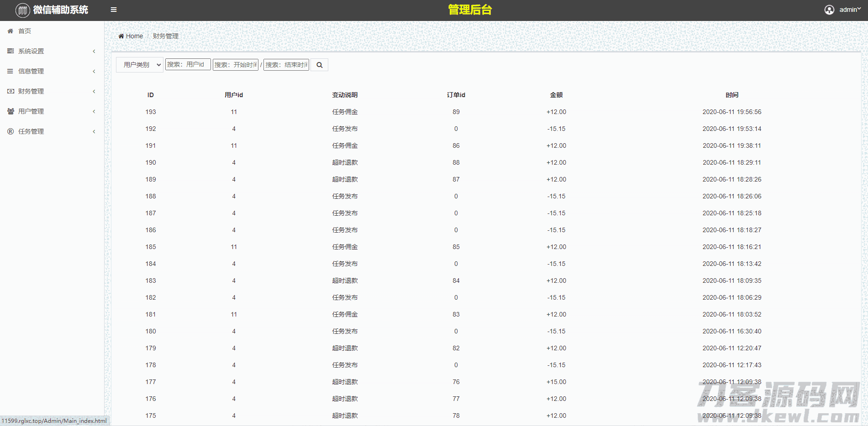868x426 pixels.
Task: Click the 微信辅助系统 logo title
Action: [x=60, y=10]
